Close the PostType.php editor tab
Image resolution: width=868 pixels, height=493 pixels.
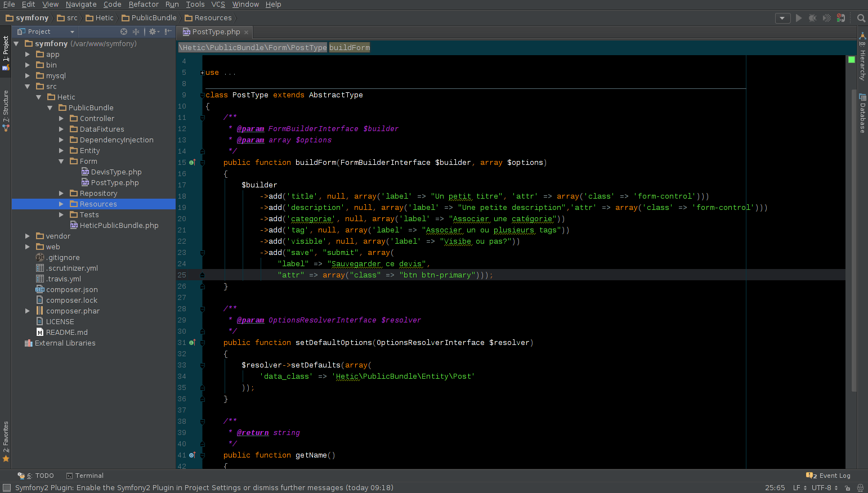pos(246,32)
